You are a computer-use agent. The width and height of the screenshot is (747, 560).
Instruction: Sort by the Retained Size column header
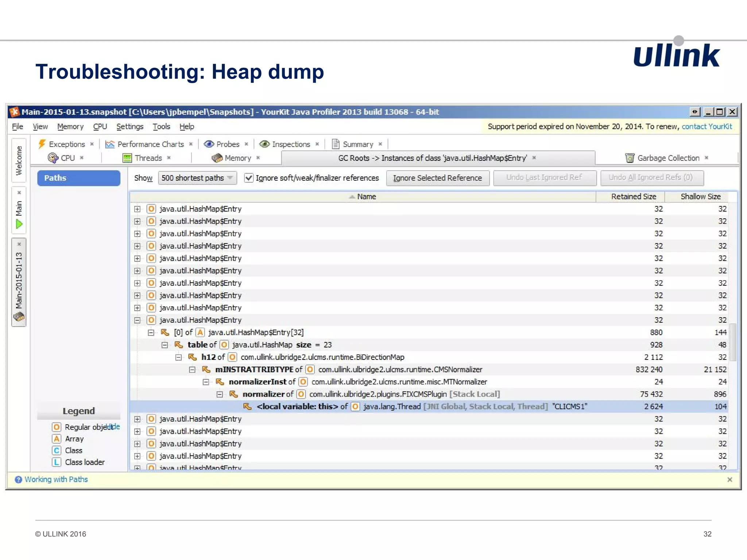630,197
